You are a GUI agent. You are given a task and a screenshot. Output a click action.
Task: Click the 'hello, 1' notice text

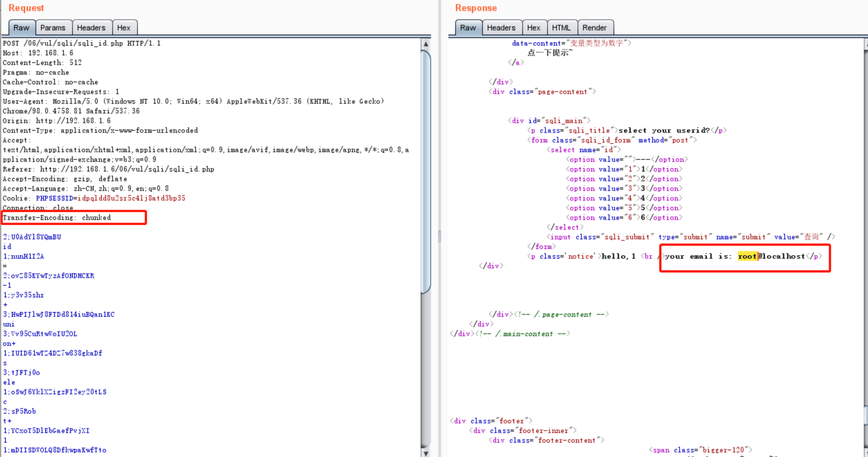click(619, 256)
